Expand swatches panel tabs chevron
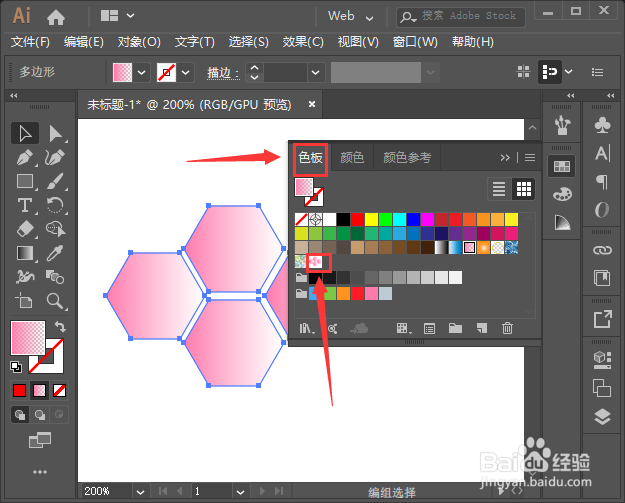Image resolution: width=625 pixels, height=503 pixels. pos(505,157)
